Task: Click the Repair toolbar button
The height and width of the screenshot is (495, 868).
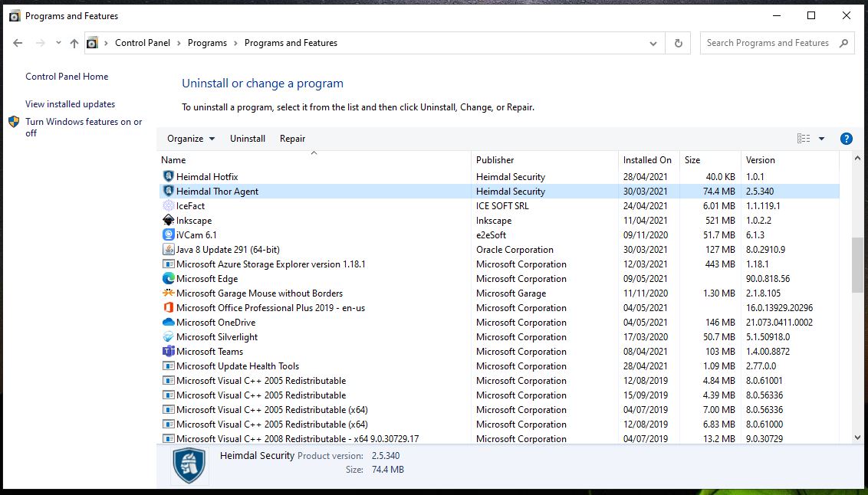Action: tap(292, 139)
